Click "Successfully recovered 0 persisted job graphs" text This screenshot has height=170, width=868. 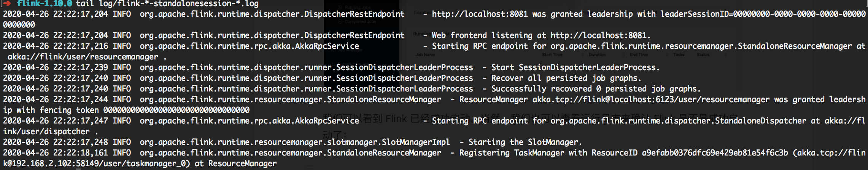tap(595, 89)
